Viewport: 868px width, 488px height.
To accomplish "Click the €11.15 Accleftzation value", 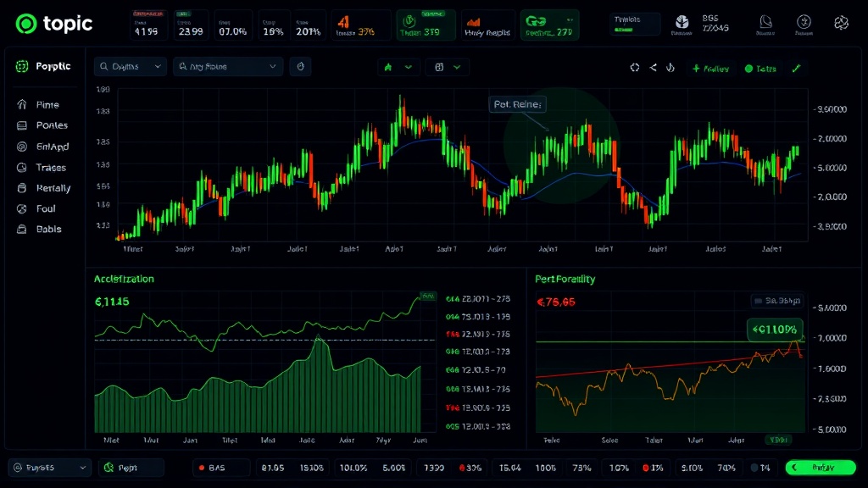I will tap(112, 302).
